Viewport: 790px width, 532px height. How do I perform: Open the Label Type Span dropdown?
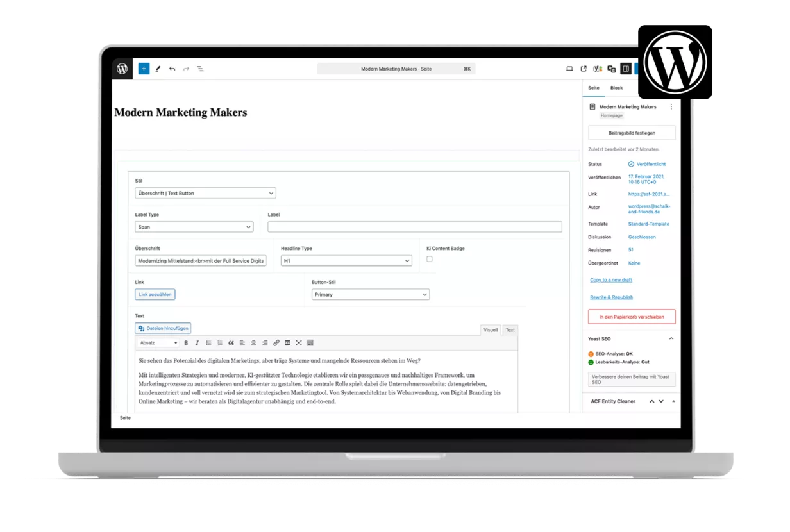pos(194,227)
